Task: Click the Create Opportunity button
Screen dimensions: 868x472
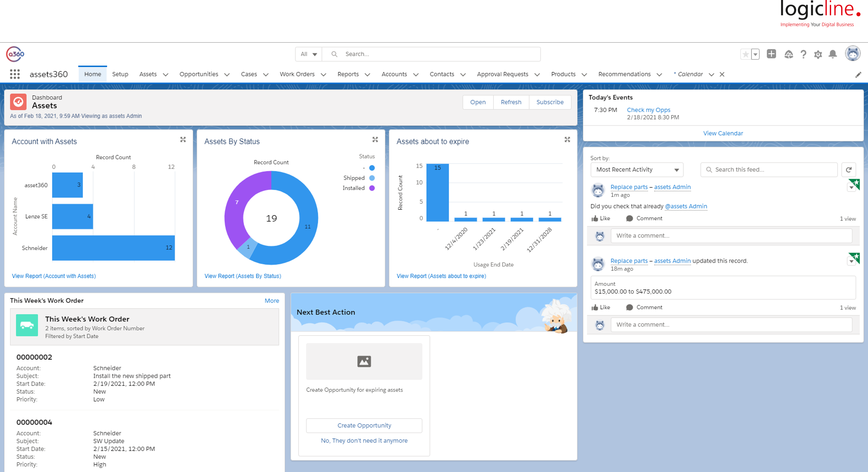Action: 364,425
